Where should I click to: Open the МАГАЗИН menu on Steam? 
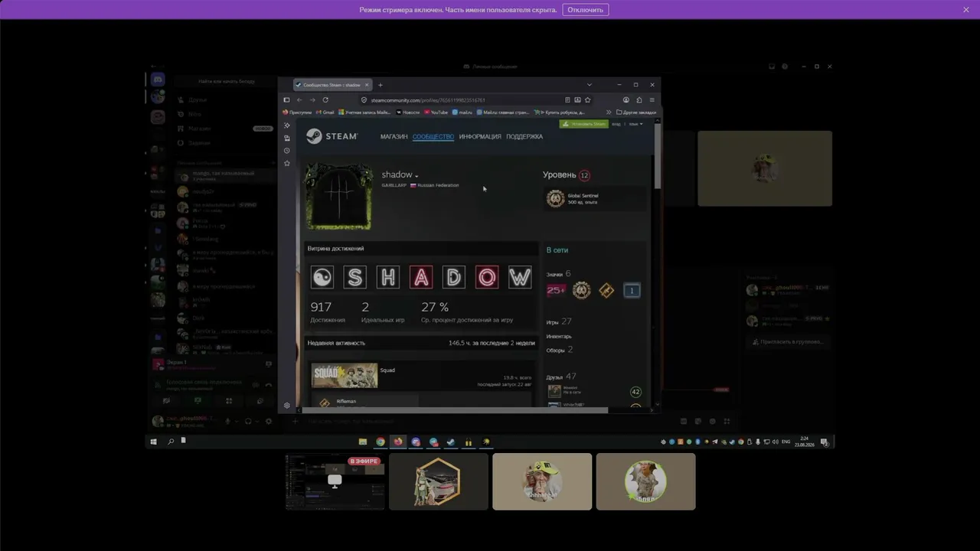point(394,137)
